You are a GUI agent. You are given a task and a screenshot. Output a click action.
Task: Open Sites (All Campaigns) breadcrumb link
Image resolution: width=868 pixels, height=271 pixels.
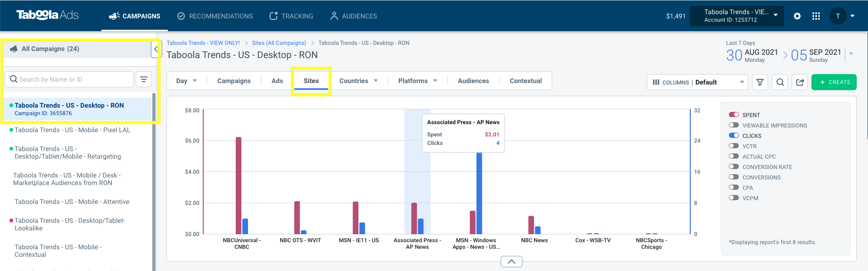click(x=279, y=43)
